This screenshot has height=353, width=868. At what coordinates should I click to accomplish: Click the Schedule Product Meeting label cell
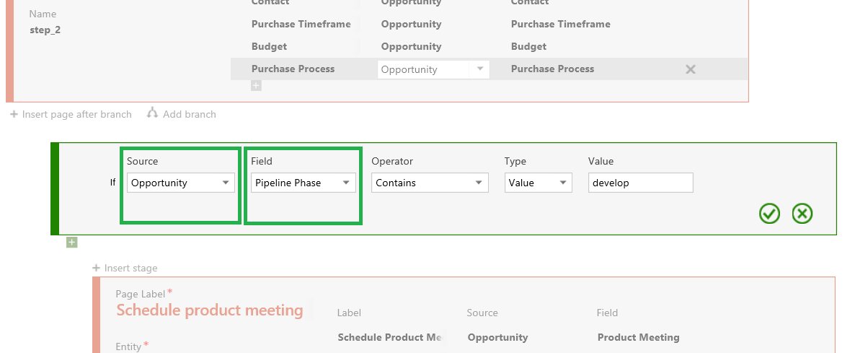tap(389, 337)
